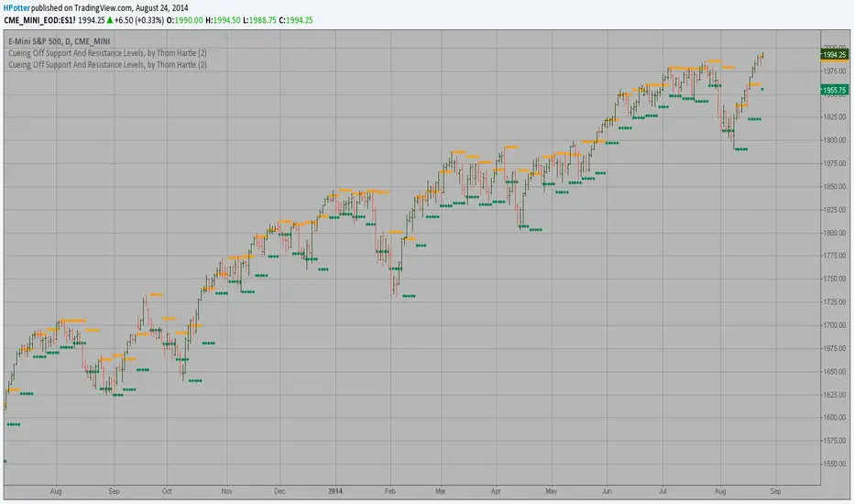Click the bold 2014 year label on the time axis

pyautogui.click(x=335, y=491)
